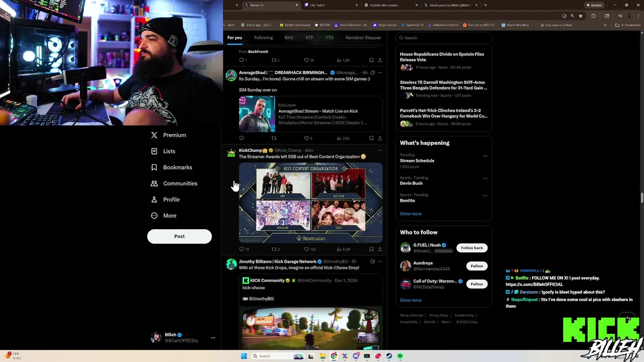This screenshot has width=644, height=362.
Task: Like the BackFromIt post at top
Action: click(309, 60)
